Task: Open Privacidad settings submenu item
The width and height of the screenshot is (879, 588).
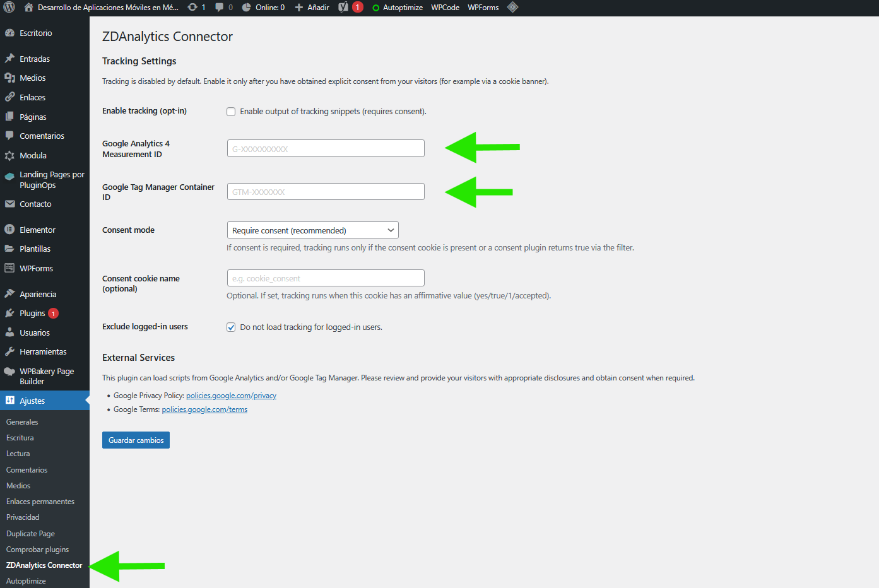Action: [x=23, y=517]
